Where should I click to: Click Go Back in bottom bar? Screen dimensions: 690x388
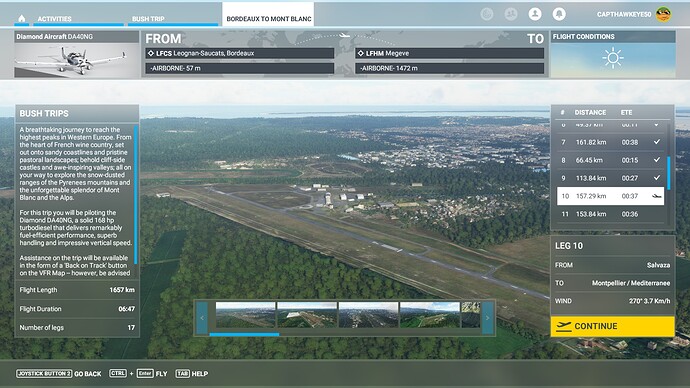click(x=88, y=374)
